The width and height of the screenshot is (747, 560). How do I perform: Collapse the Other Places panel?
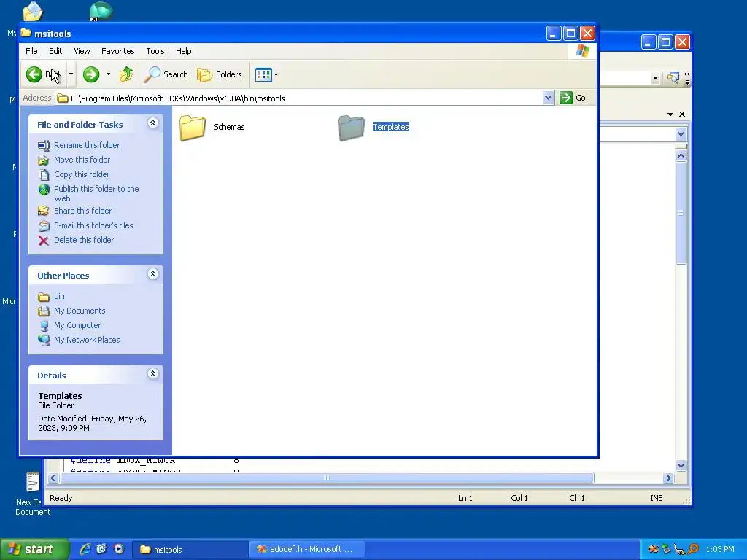(x=153, y=274)
